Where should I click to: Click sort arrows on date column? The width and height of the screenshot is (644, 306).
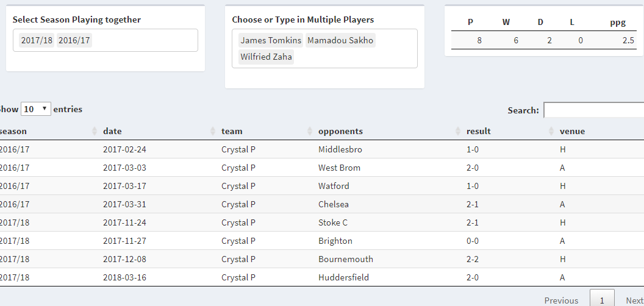pos(213,131)
